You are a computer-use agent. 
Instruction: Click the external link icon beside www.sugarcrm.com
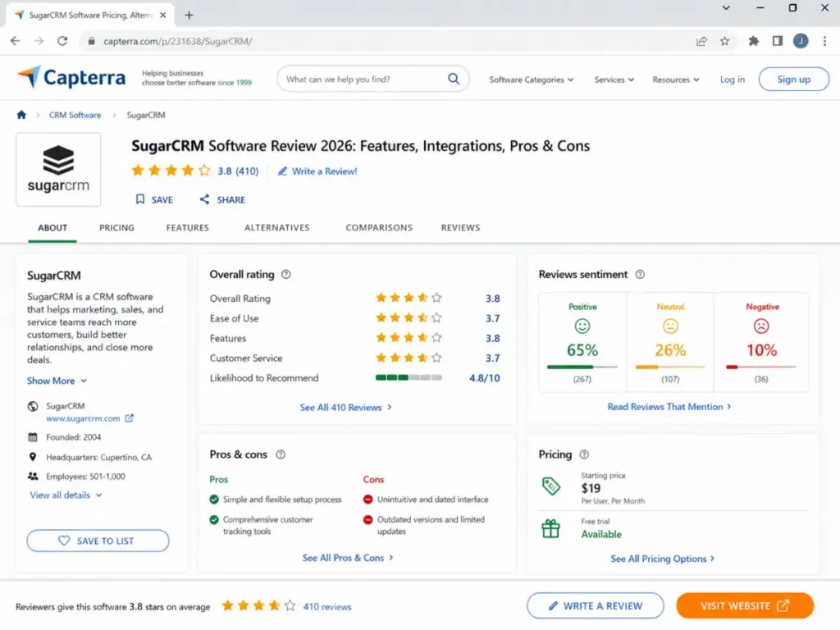(x=129, y=418)
